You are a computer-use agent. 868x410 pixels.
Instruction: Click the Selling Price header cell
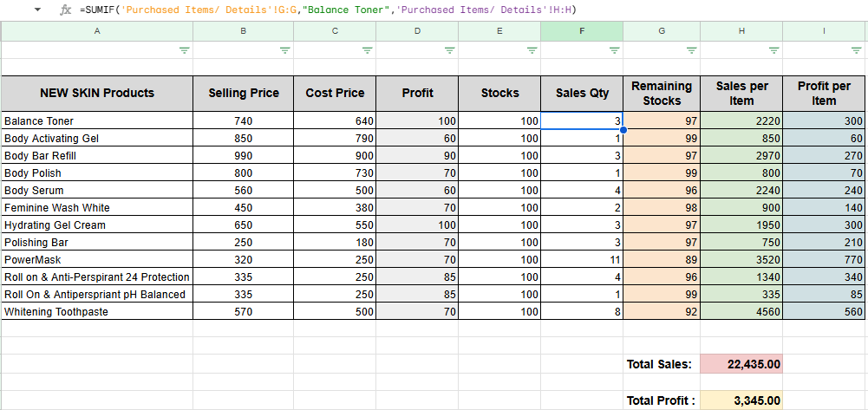[243, 94]
